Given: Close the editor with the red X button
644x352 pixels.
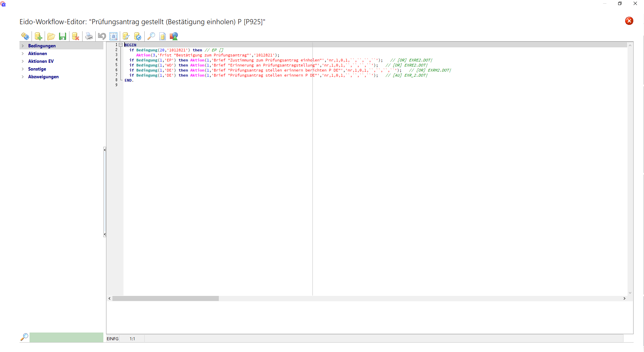Looking at the screenshot, I should tap(629, 21).
